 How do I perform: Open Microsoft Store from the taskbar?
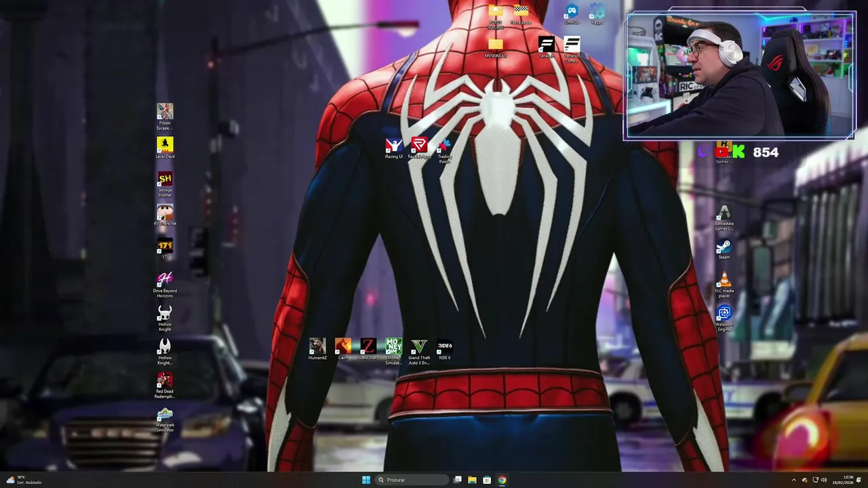[x=487, y=480]
